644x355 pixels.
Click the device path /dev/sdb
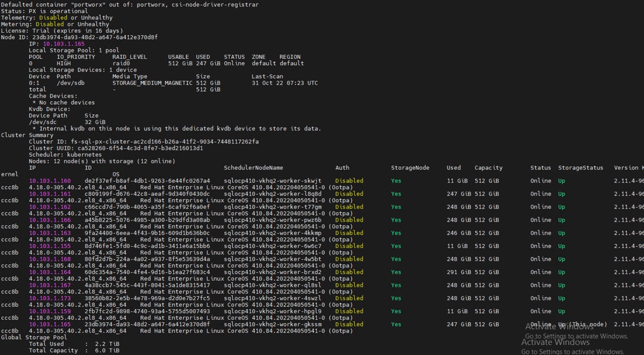click(71, 83)
